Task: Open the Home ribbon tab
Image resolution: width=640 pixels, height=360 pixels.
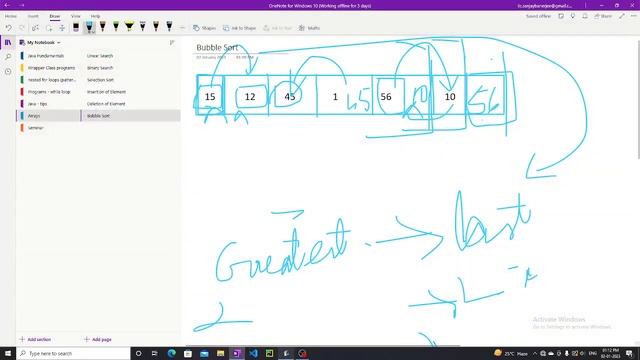Action: [11, 16]
